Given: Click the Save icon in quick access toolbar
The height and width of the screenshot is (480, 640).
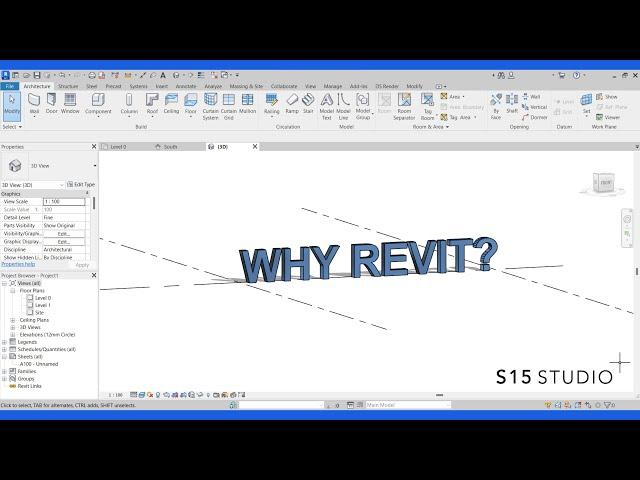Looking at the screenshot, I should coord(37,75).
